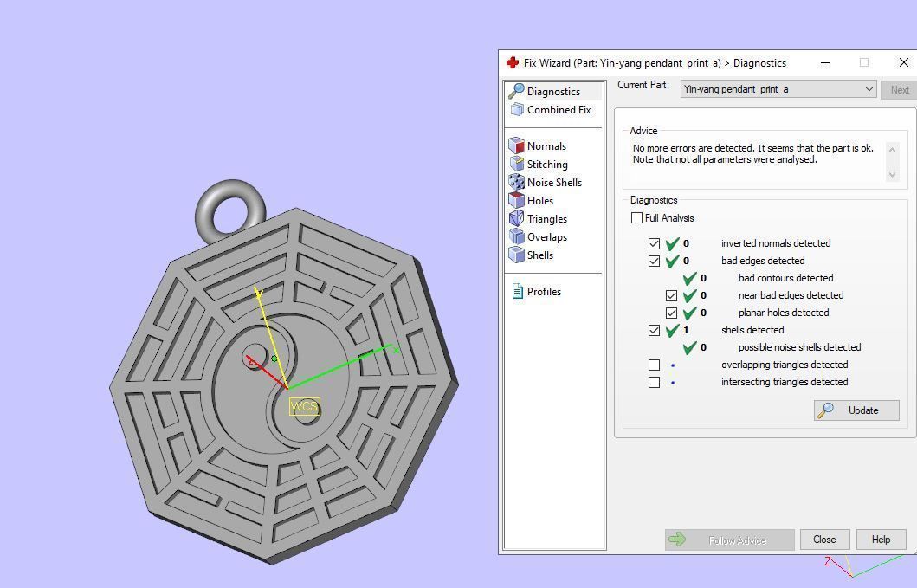
Task: Uncheck bad edges detection checkbox
Action: coord(654,261)
